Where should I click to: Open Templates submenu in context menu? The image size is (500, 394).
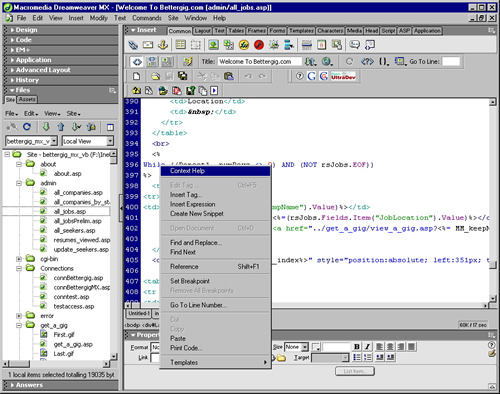(x=215, y=362)
